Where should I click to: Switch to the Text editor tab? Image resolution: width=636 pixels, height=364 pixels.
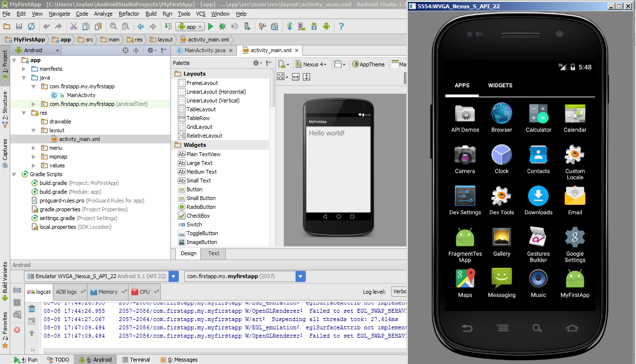click(213, 253)
